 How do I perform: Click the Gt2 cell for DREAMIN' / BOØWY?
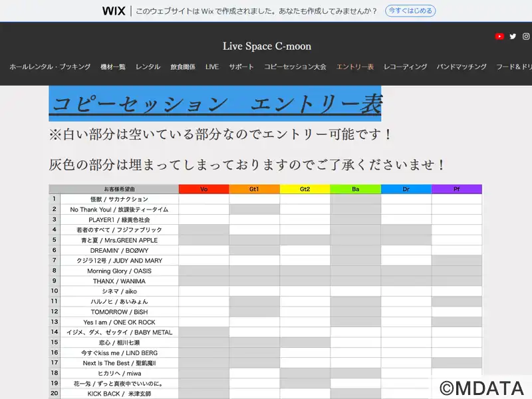(305, 251)
